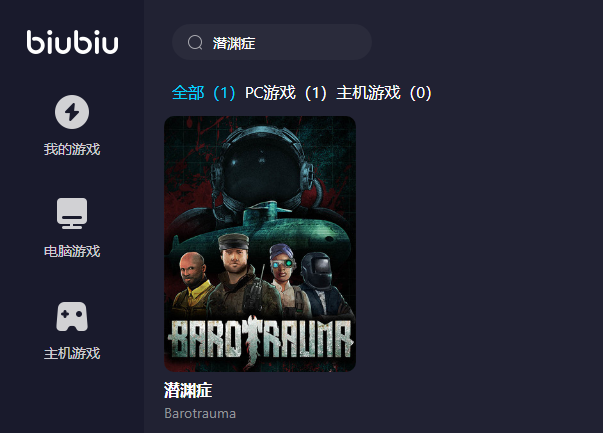
Task: Click the diving helmet on the cover art
Action: click(x=262, y=169)
